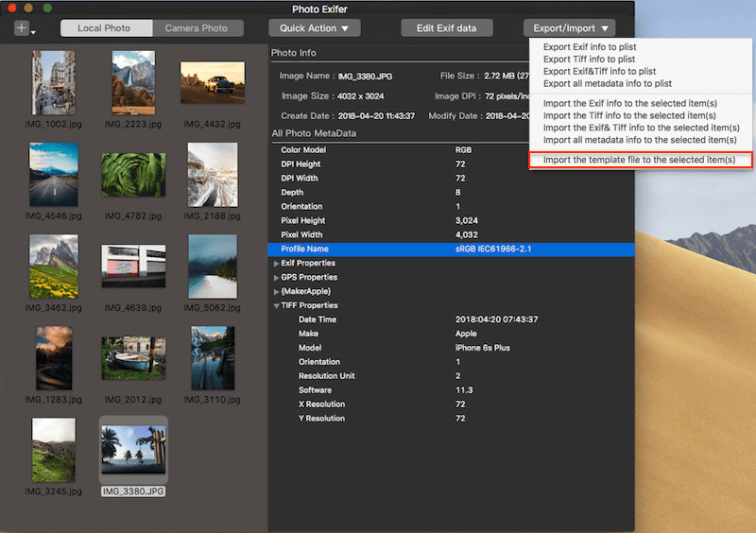
Task: Select the Model row showing iPhone 6s Plus
Action: tap(451, 348)
